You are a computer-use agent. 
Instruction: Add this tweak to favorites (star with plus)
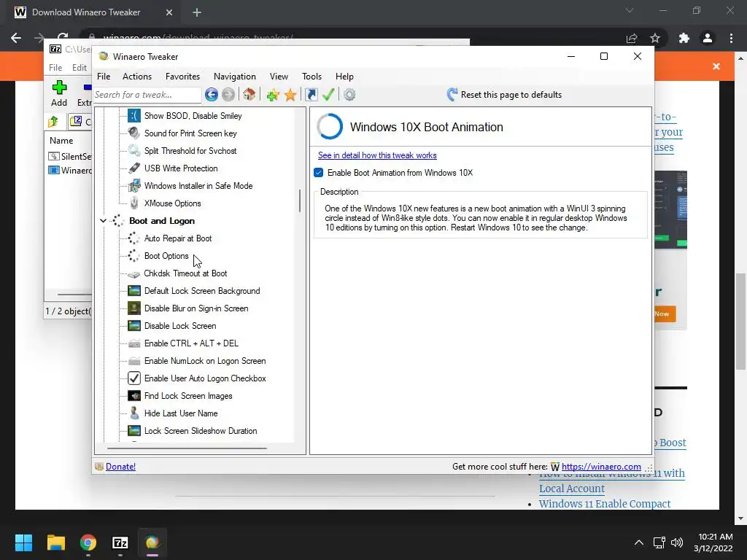click(273, 95)
